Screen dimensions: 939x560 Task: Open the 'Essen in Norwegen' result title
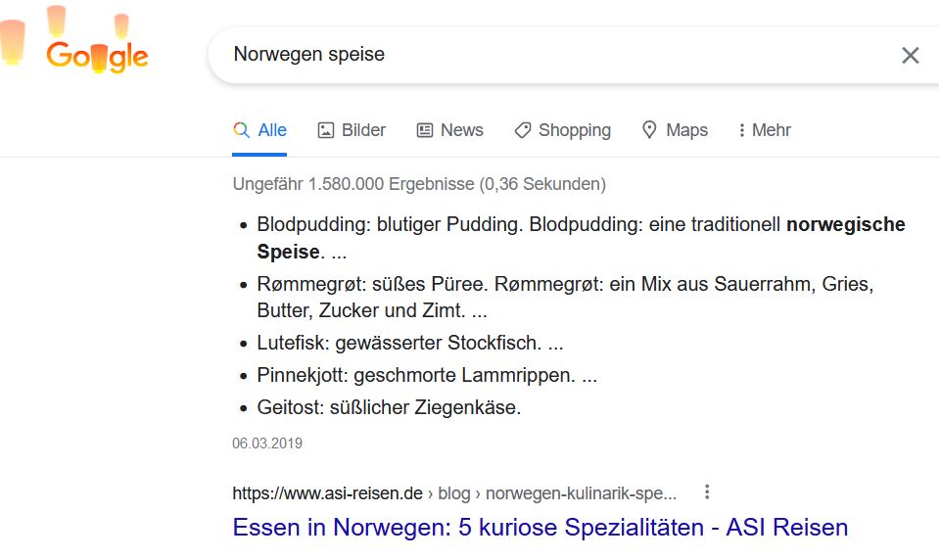pos(540,528)
